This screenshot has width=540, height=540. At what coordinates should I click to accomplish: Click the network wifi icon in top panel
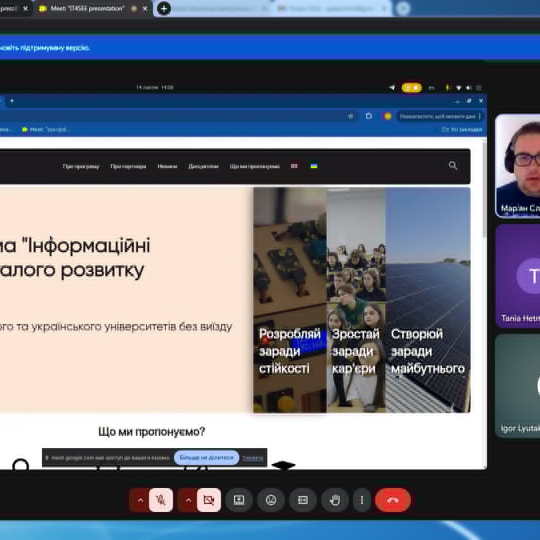point(458,88)
